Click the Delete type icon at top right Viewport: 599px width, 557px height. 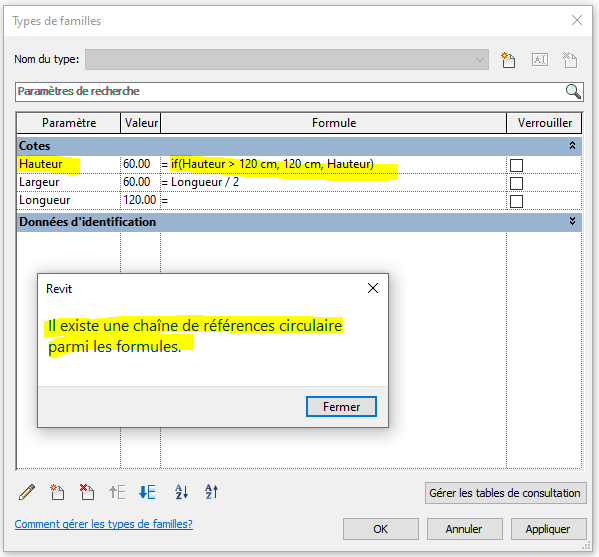tap(570, 60)
